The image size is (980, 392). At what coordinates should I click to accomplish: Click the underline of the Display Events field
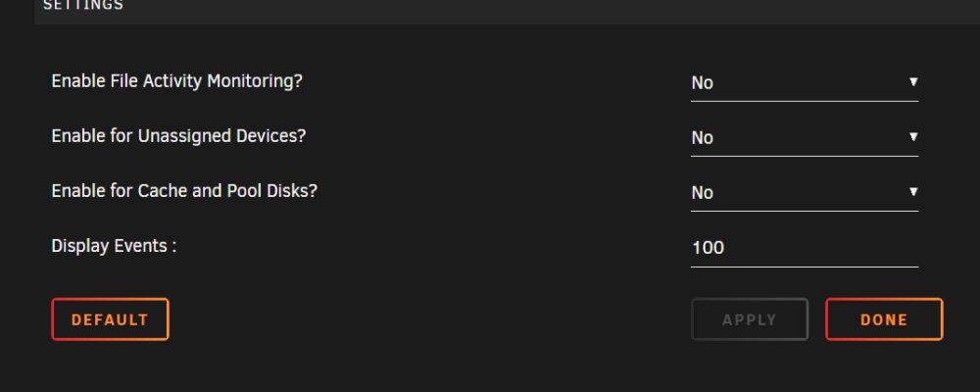pyautogui.click(x=805, y=267)
